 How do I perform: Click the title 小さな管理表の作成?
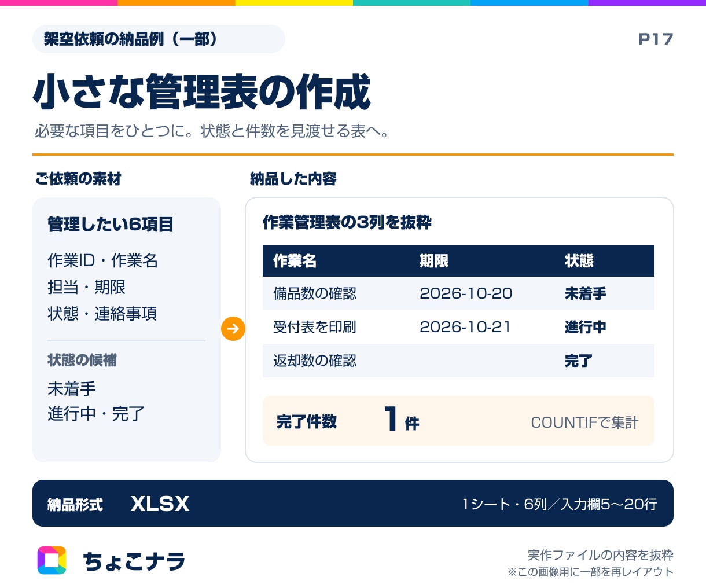tap(201, 92)
